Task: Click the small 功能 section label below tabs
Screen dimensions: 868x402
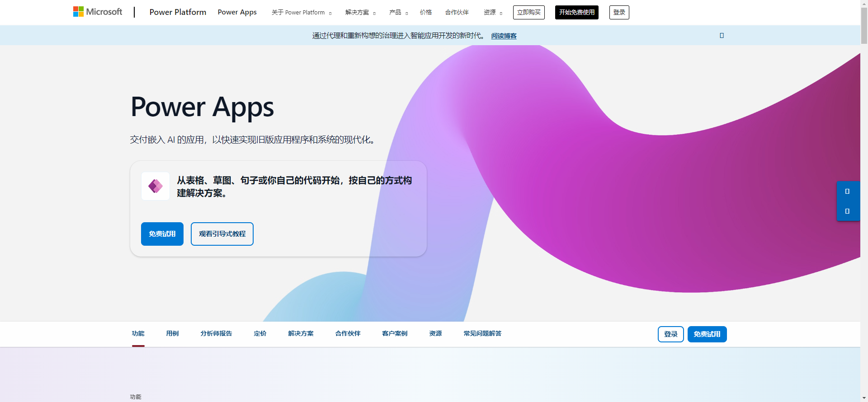Action: point(136,397)
